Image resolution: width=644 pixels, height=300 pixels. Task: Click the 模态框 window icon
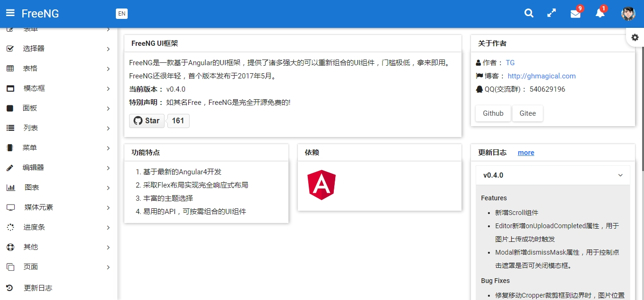(x=10, y=88)
